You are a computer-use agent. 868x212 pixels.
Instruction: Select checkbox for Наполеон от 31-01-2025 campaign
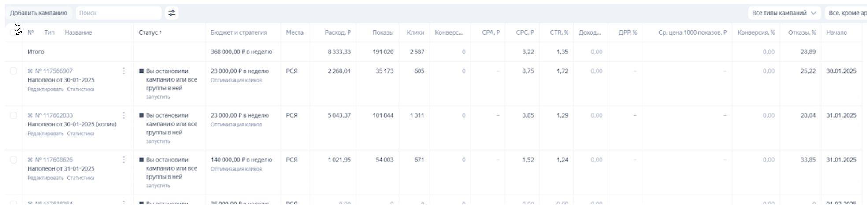(x=13, y=160)
